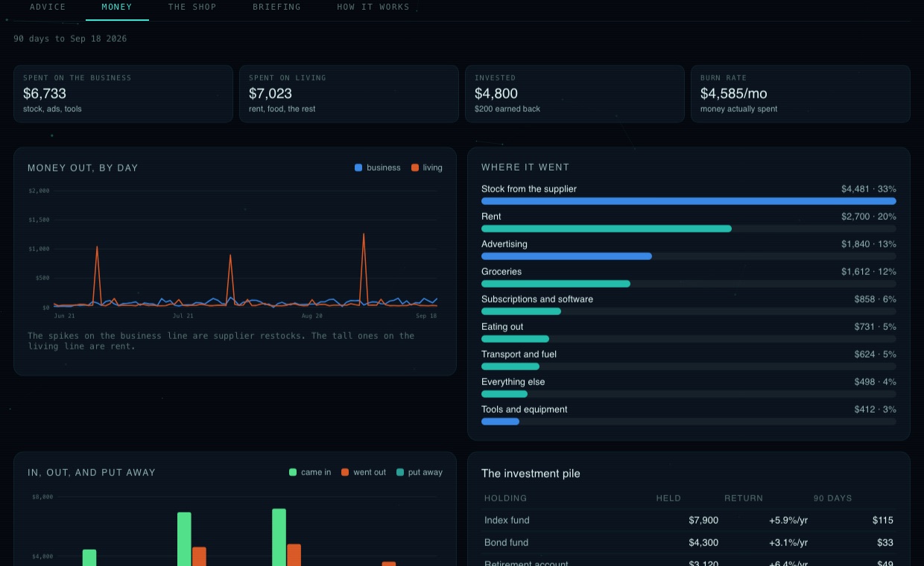Click the '$858 · 6%' subscriptions amount
This screenshot has width=924, height=566.
coord(876,299)
